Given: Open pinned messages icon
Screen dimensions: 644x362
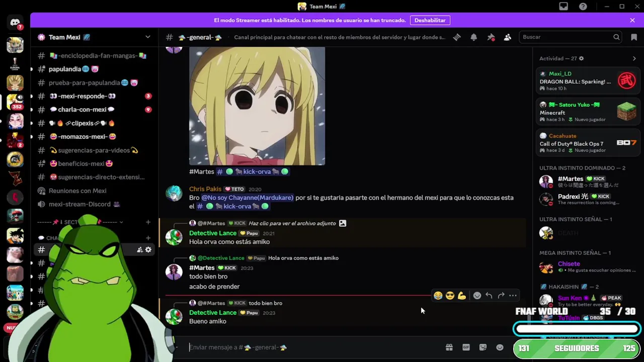Looking at the screenshot, I should click(491, 37).
